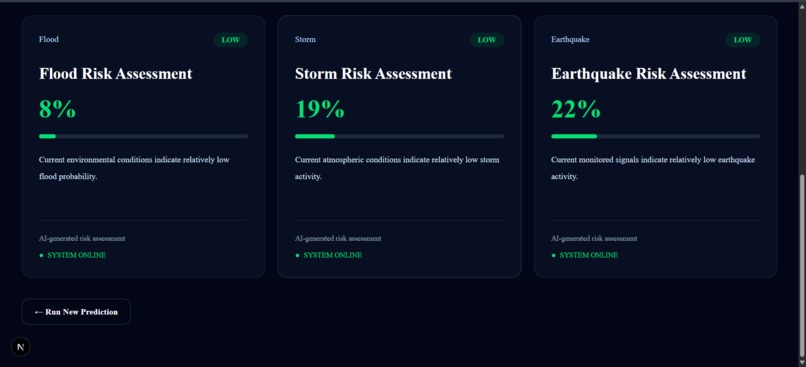Click the Flood risk progress bar
The width and height of the screenshot is (806, 367).
point(143,136)
